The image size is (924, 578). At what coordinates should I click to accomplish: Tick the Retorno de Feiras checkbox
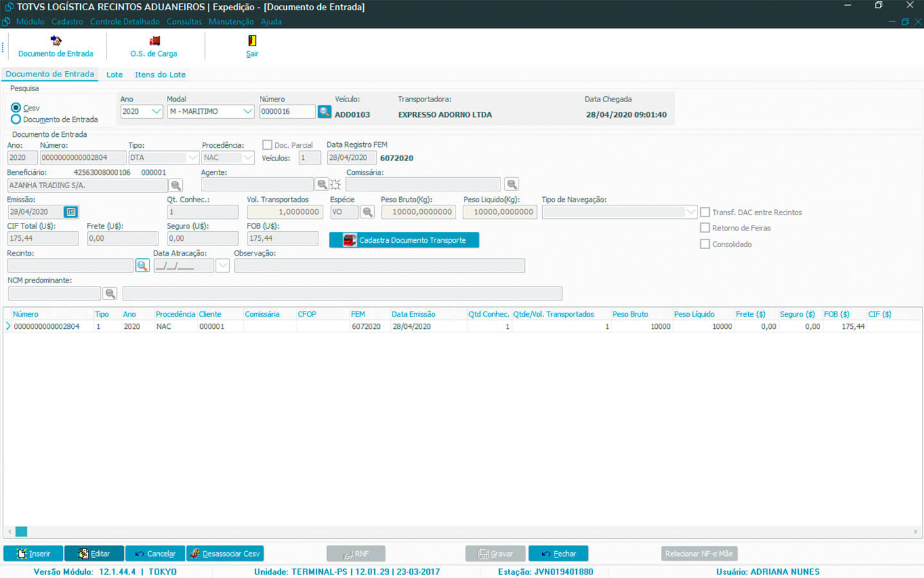tap(705, 228)
